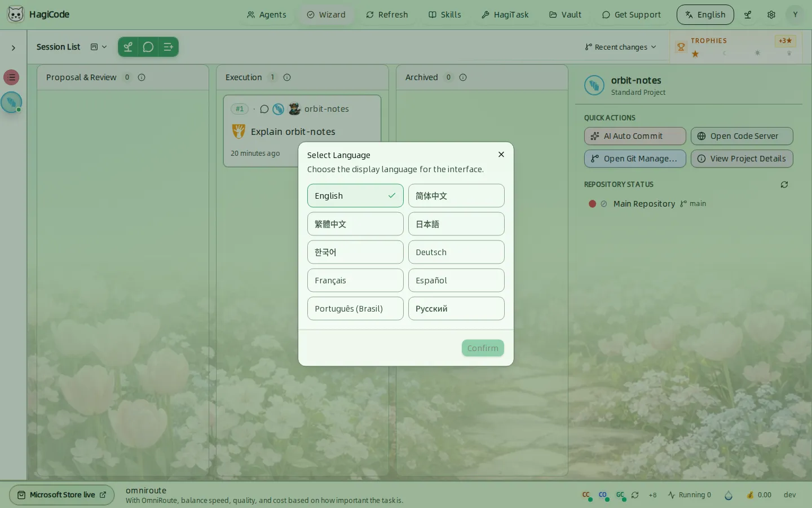This screenshot has height=508, width=812.
Task: Click Open Code Server button
Action: point(742,136)
